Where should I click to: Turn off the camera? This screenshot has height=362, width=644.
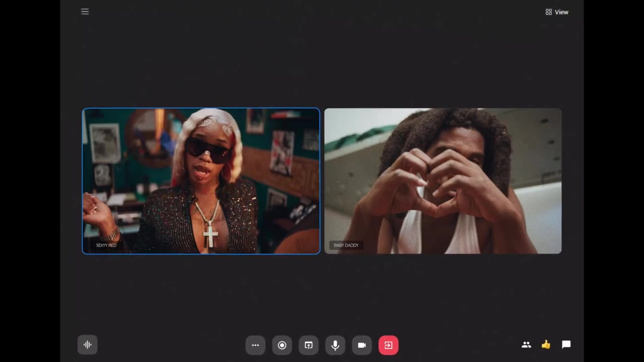(x=362, y=345)
